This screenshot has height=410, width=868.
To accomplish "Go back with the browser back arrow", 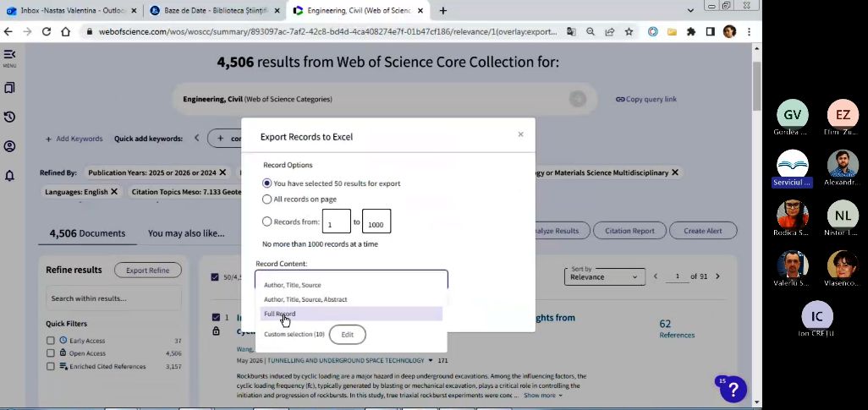I will click(x=8, y=32).
